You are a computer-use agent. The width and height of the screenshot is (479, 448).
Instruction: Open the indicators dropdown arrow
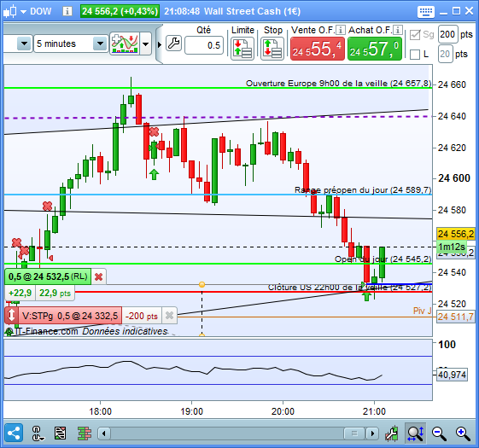(x=146, y=44)
